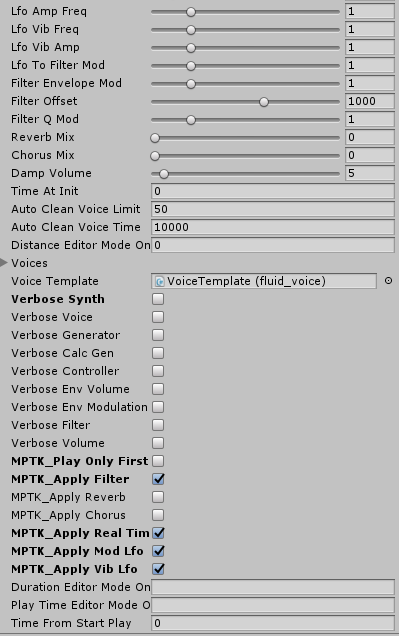
Task: Expand the Voices foldout arrow
Action: [x=4, y=263]
